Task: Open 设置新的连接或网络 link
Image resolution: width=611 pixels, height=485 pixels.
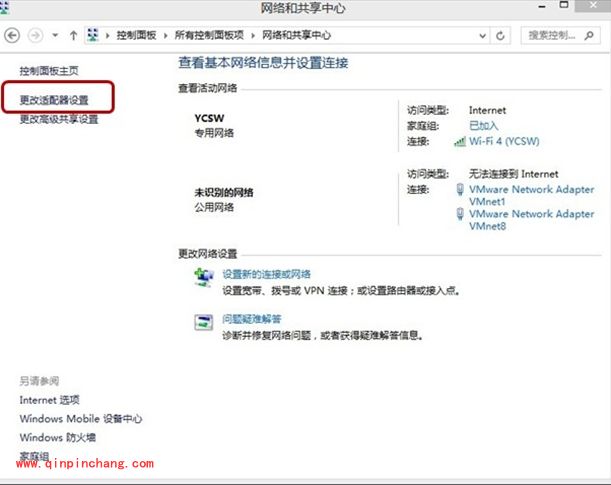Action: pos(267,274)
